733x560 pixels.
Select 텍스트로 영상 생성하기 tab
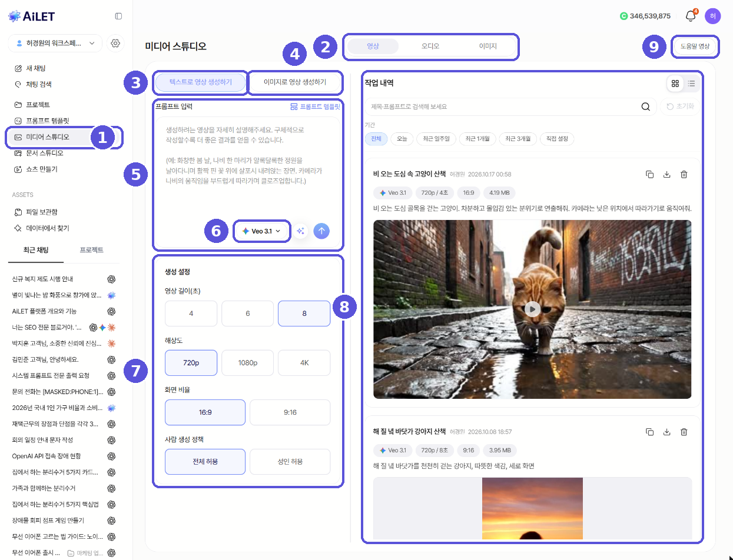201,82
